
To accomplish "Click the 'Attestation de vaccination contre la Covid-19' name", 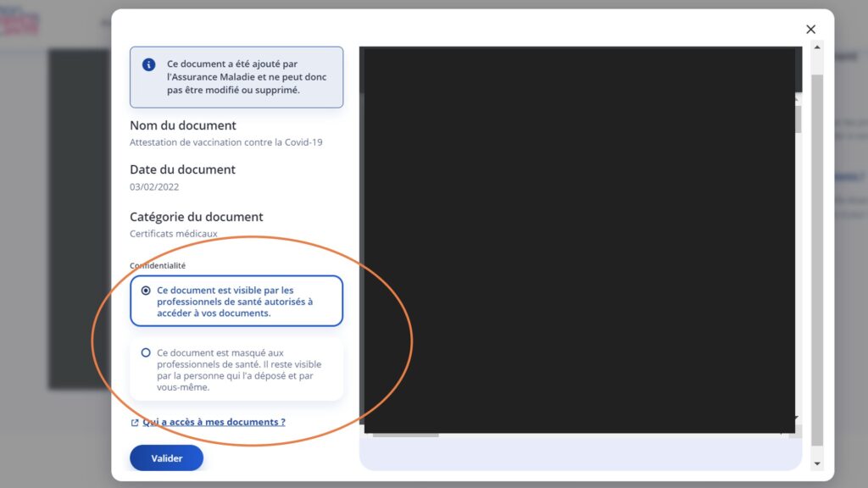I will coord(225,143).
